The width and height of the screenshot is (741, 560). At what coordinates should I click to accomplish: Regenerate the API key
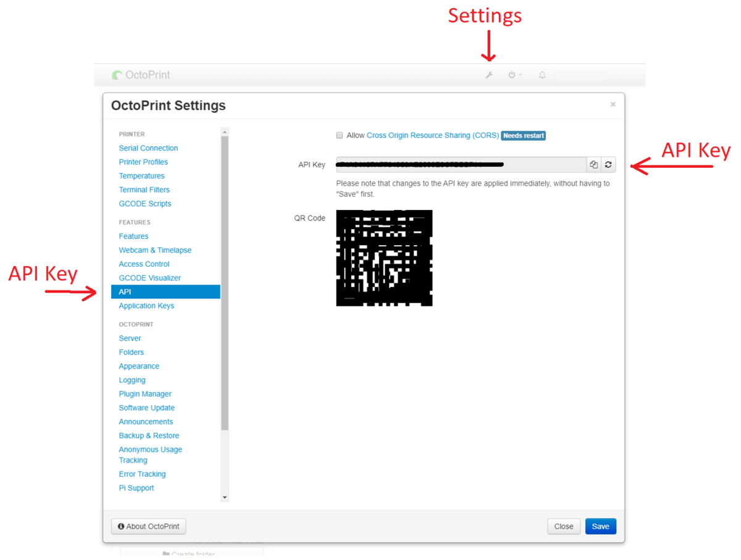tap(608, 164)
